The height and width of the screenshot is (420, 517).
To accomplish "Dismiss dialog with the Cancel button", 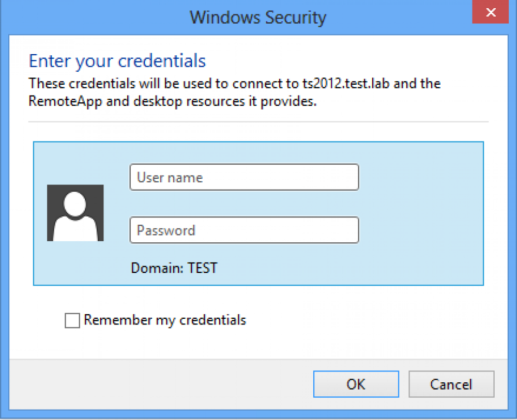I will click(x=451, y=384).
